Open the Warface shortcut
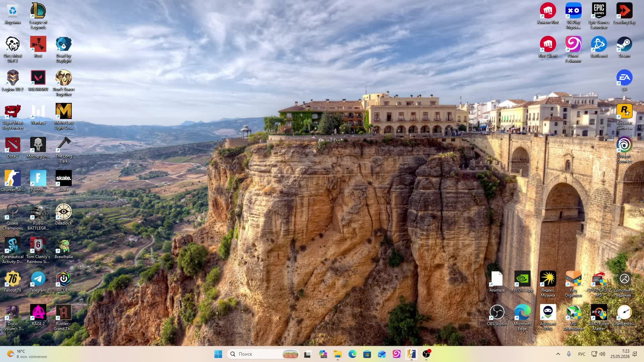 click(38, 114)
